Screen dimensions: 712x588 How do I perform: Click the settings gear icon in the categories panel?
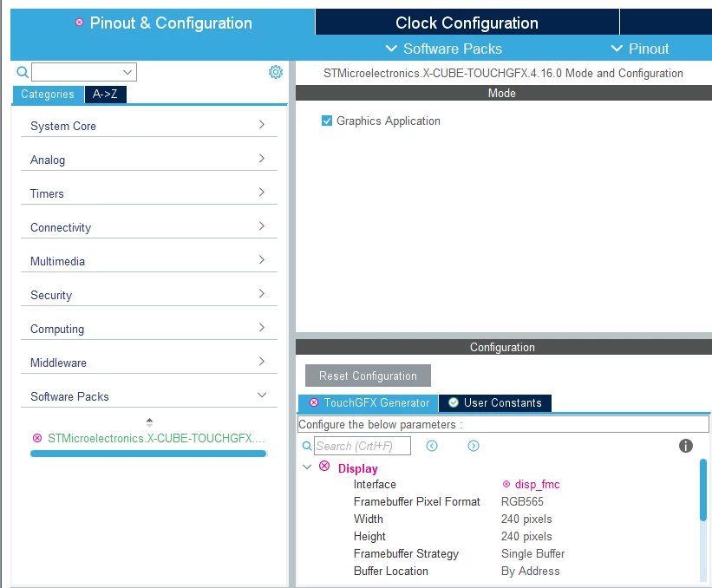(x=275, y=72)
